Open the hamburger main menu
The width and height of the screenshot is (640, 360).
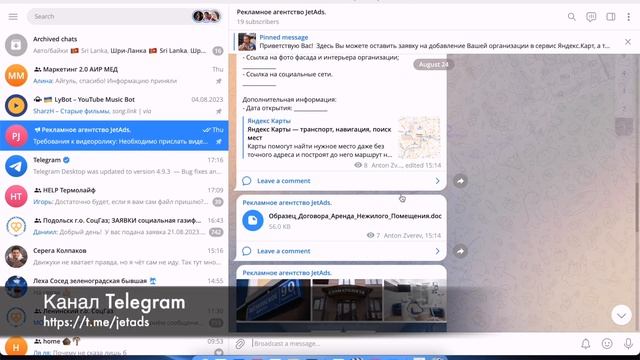tap(13, 16)
